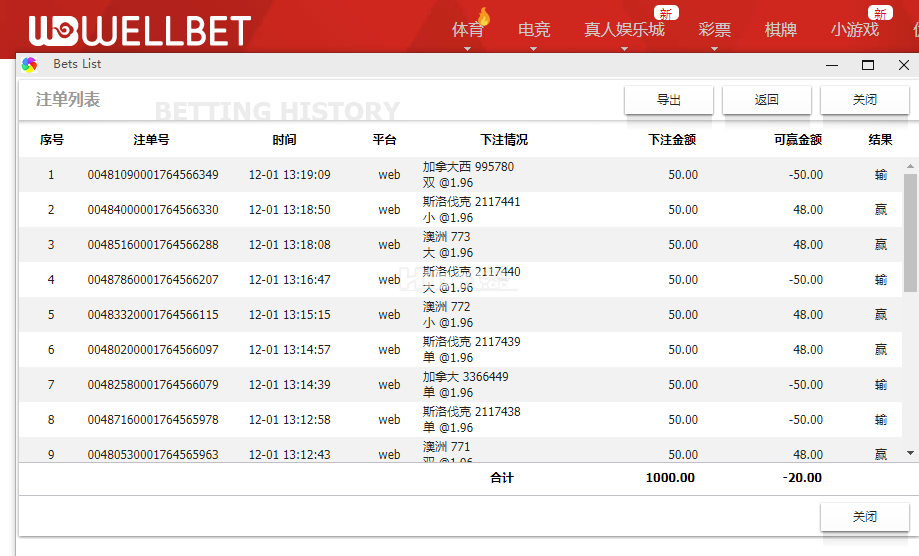Click the scrollbar down arrow
Image resolution: width=919 pixels, height=556 pixels.
[910, 453]
